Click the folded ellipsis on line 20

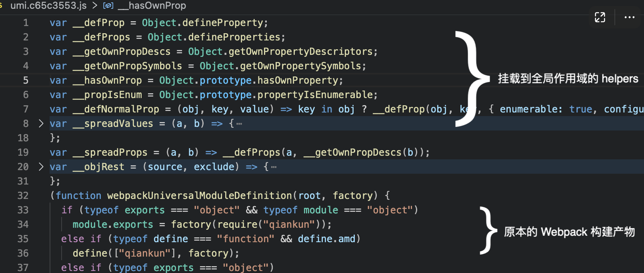[274, 167]
